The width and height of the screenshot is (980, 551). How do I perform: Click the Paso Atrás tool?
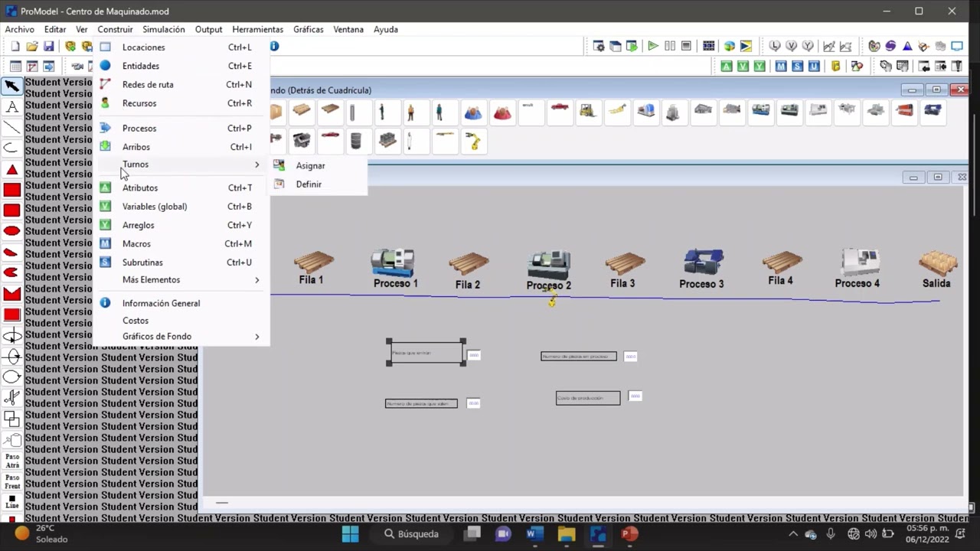[x=12, y=461]
